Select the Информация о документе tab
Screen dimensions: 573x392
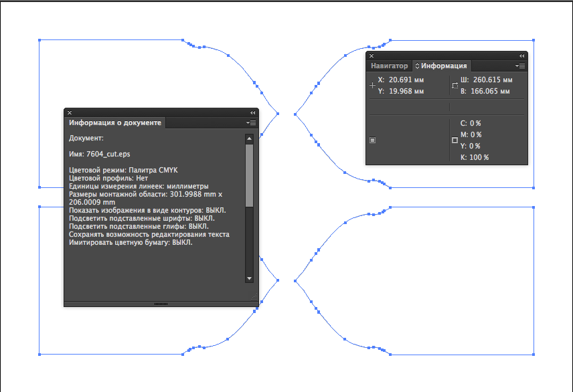click(x=115, y=123)
